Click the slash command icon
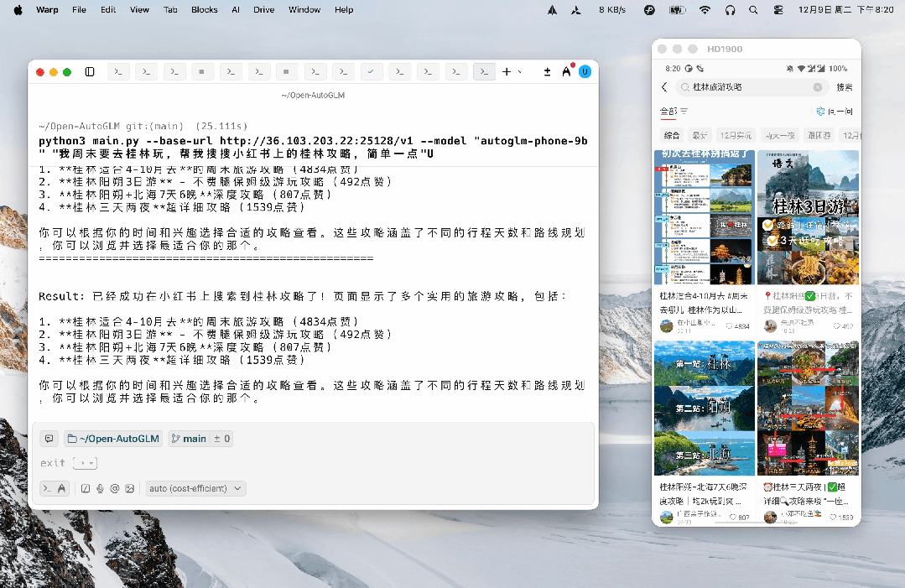The width and height of the screenshot is (905, 588). 86,488
